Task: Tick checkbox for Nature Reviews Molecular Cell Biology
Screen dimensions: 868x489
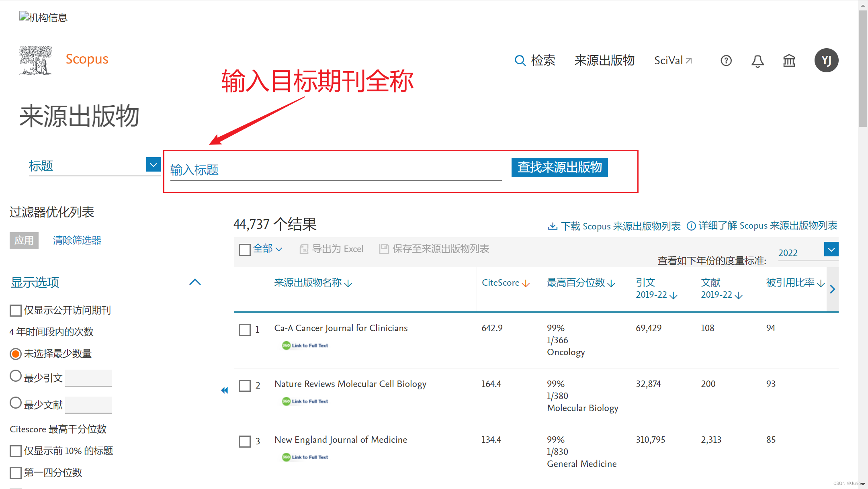Action: [244, 386]
